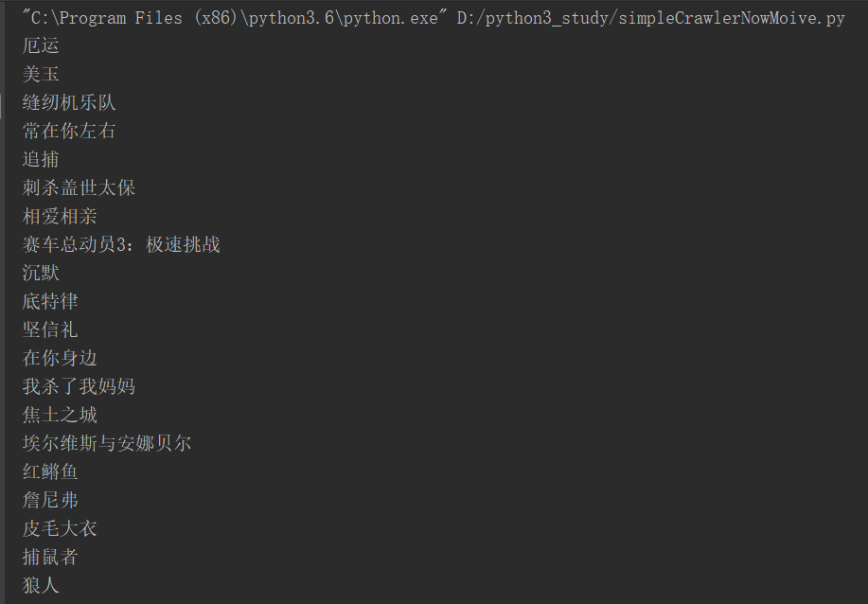868x604 pixels.
Task: Place cursor on the 追捕 line
Action: (x=41, y=159)
